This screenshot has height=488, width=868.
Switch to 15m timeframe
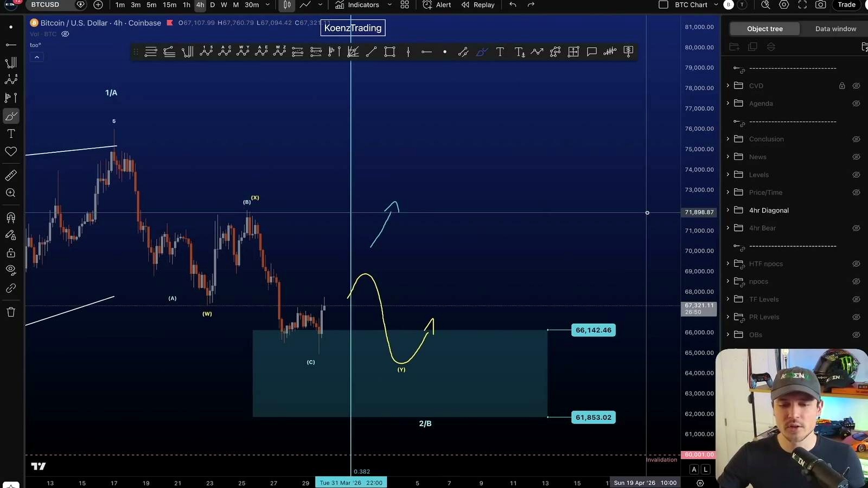click(x=169, y=5)
